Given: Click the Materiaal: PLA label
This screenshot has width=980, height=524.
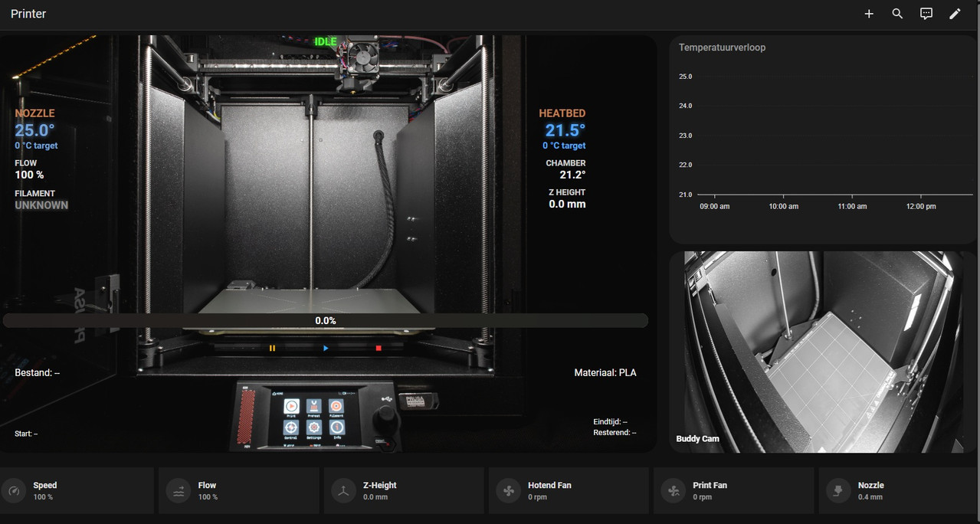Looking at the screenshot, I should [x=605, y=373].
